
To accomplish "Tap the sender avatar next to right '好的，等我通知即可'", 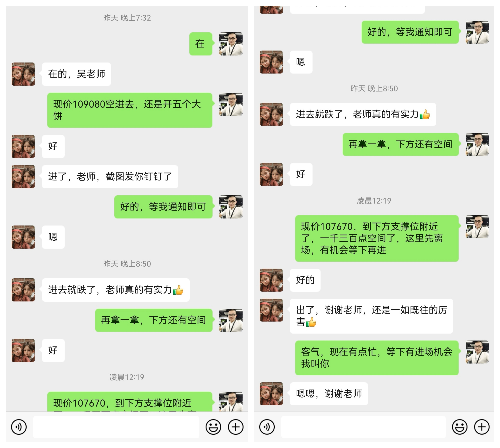I will tap(477, 32).
